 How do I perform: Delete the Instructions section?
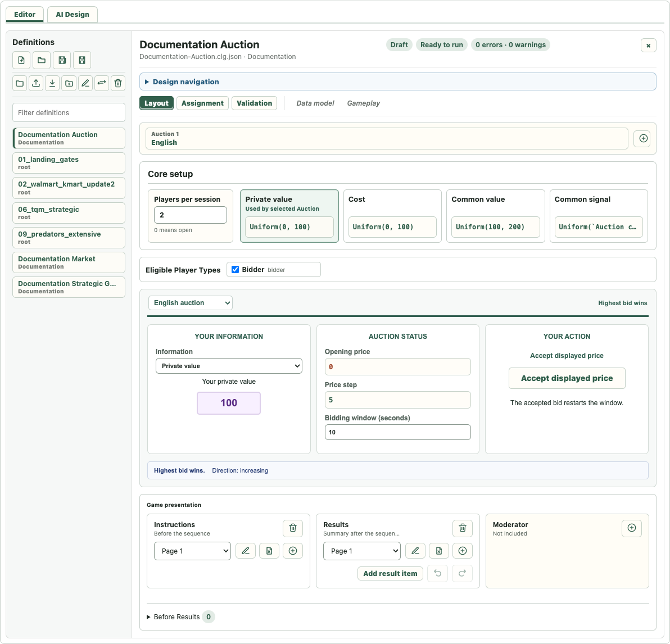[293, 528]
